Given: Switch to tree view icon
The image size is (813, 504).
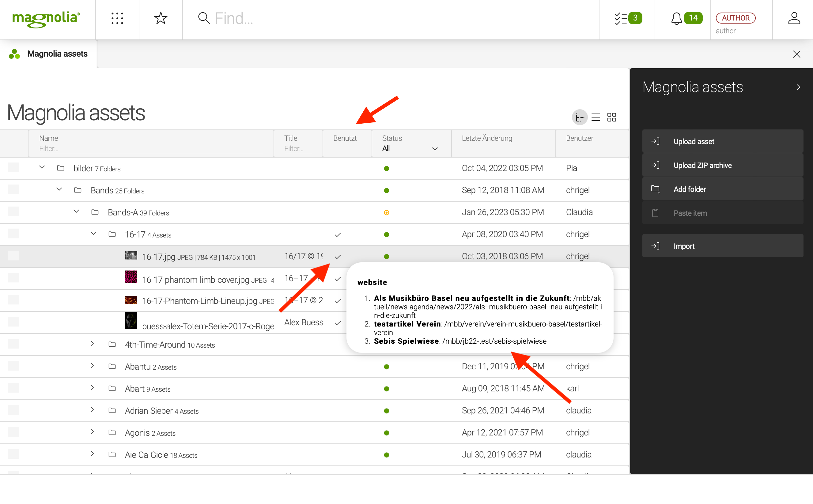Looking at the screenshot, I should [x=580, y=117].
